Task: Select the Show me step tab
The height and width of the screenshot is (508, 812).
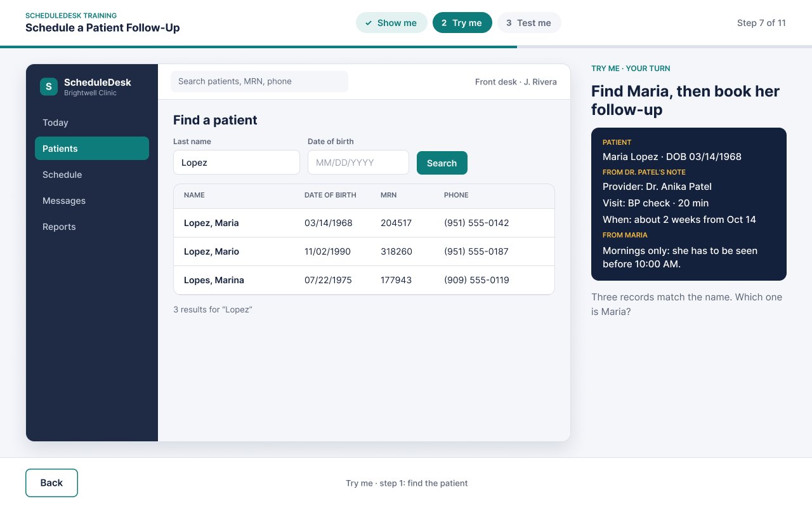Action: click(x=391, y=23)
